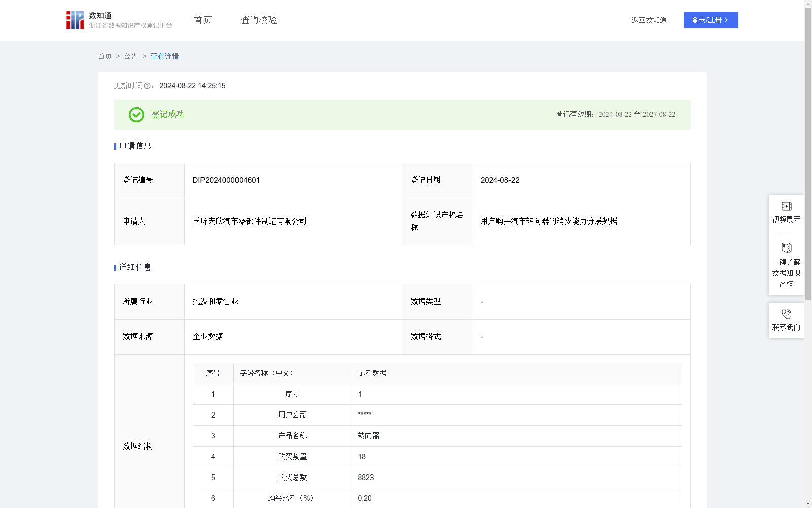Click the 转向器 sample data cell
This screenshot has width=812, height=508.
click(x=517, y=436)
